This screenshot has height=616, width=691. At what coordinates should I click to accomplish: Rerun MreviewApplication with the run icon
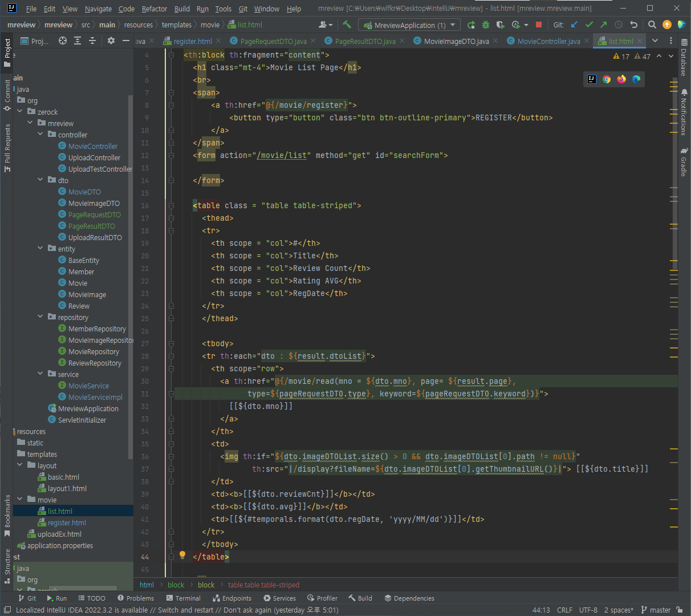coord(471,25)
